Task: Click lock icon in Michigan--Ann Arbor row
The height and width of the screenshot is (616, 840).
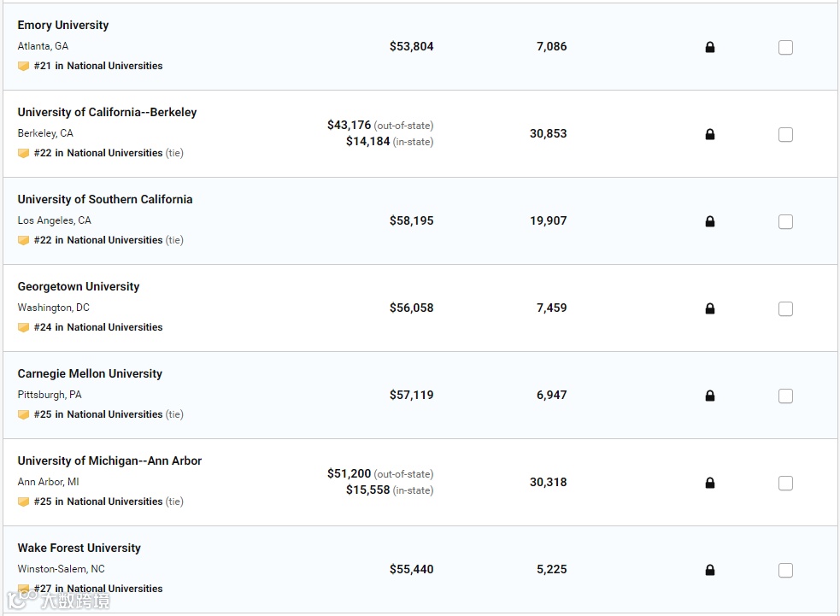Action: point(709,483)
